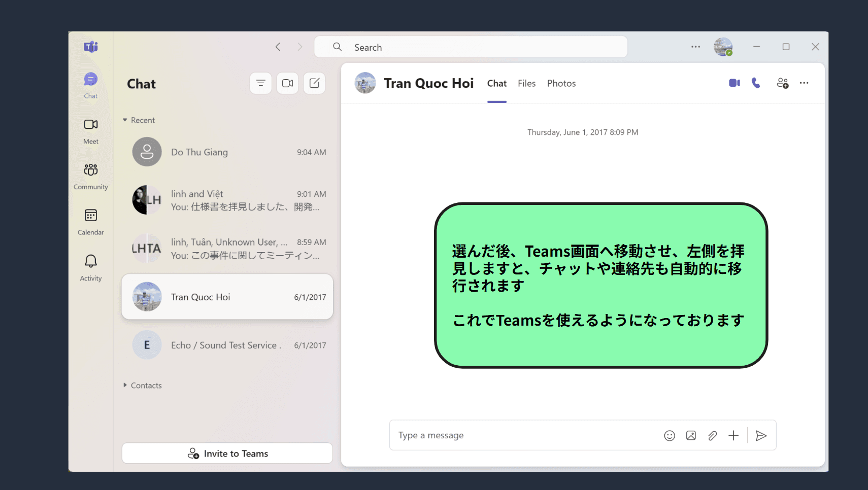
Task: Collapse the Recent conversations list
Action: (125, 120)
